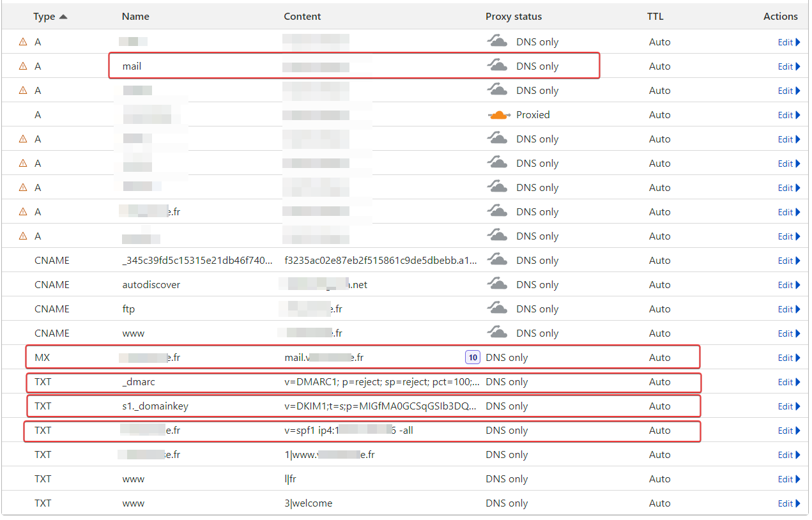Open Edit for the mail A record
Screen dimensions: 812x520
click(x=788, y=66)
